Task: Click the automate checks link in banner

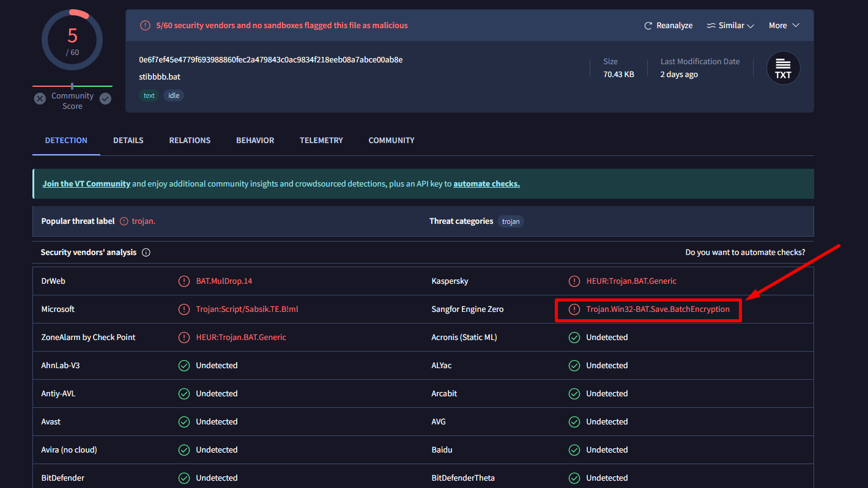Action: point(486,183)
